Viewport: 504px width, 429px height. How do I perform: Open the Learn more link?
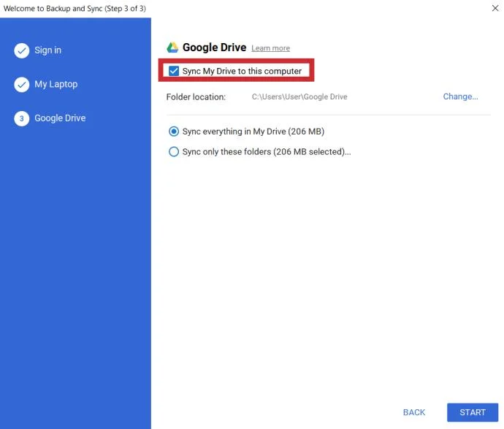[271, 48]
